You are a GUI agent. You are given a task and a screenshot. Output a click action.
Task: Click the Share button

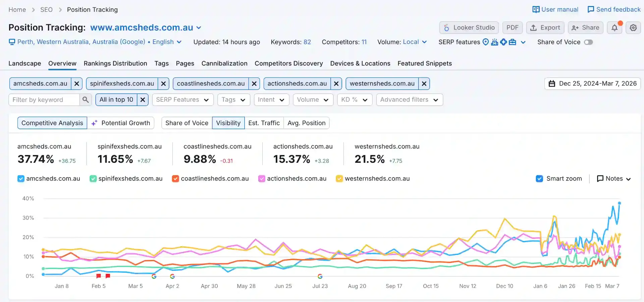click(586, 28)
